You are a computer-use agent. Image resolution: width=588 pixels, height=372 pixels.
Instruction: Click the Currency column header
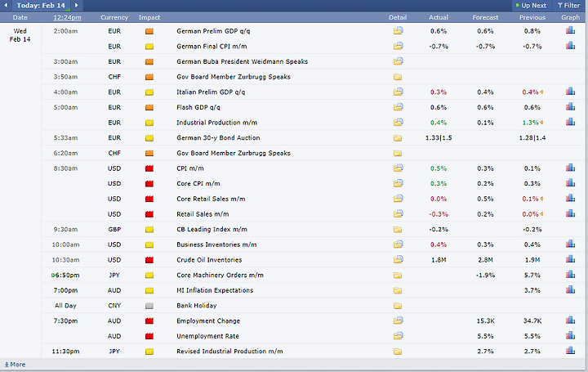coord(114,18)
